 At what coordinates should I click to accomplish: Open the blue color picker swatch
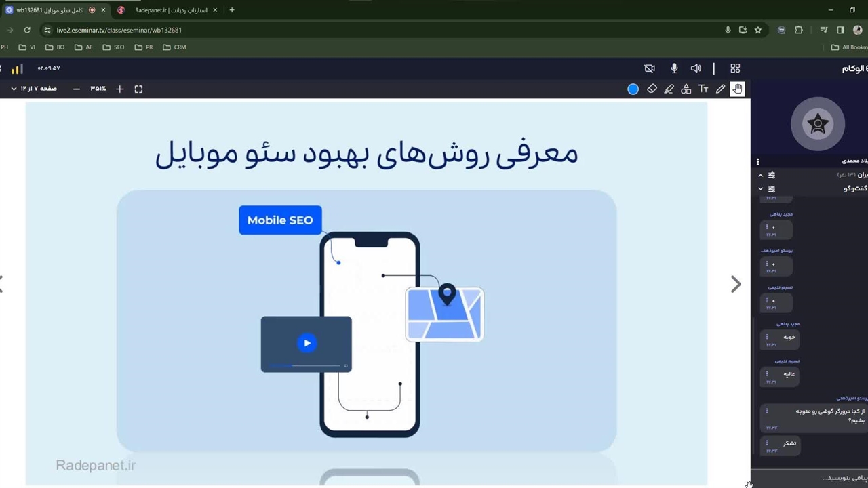point(633,89)
